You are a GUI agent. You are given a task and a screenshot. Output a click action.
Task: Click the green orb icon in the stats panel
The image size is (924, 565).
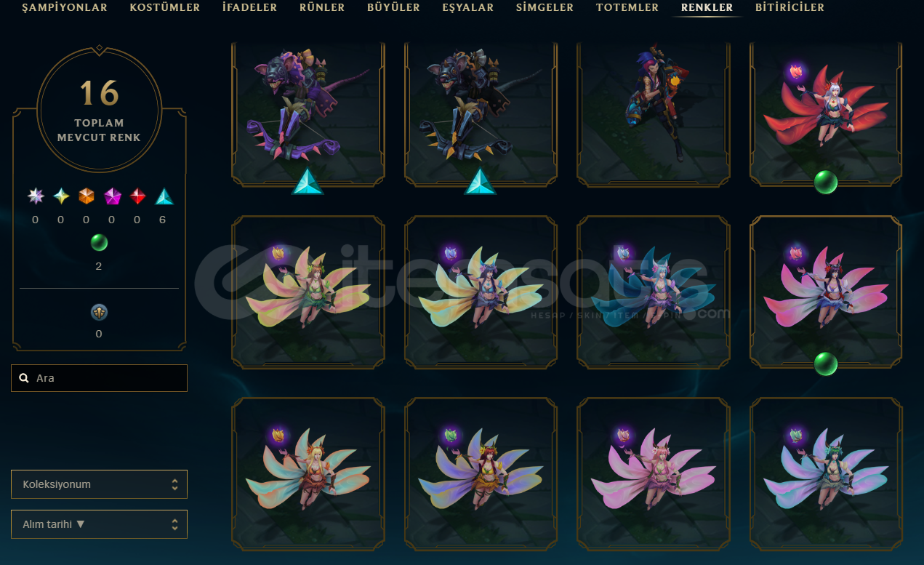coord(99,243)
